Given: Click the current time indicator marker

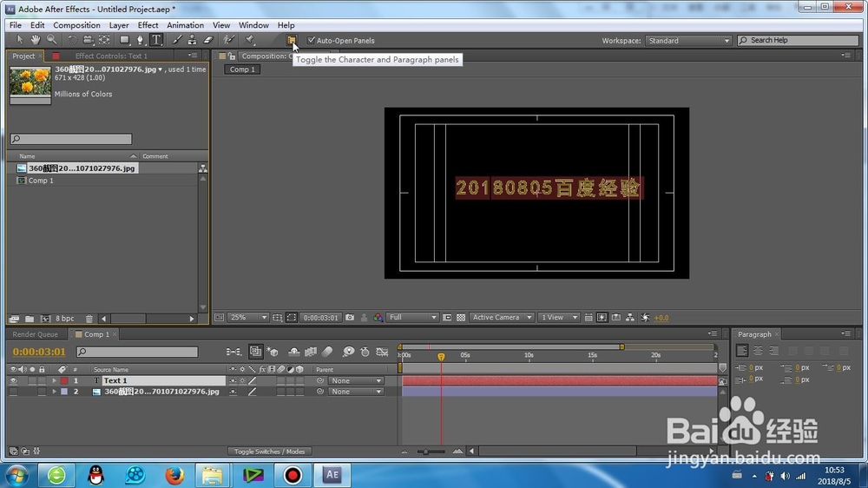Looking at the screenshot, I should click(441, 357).
